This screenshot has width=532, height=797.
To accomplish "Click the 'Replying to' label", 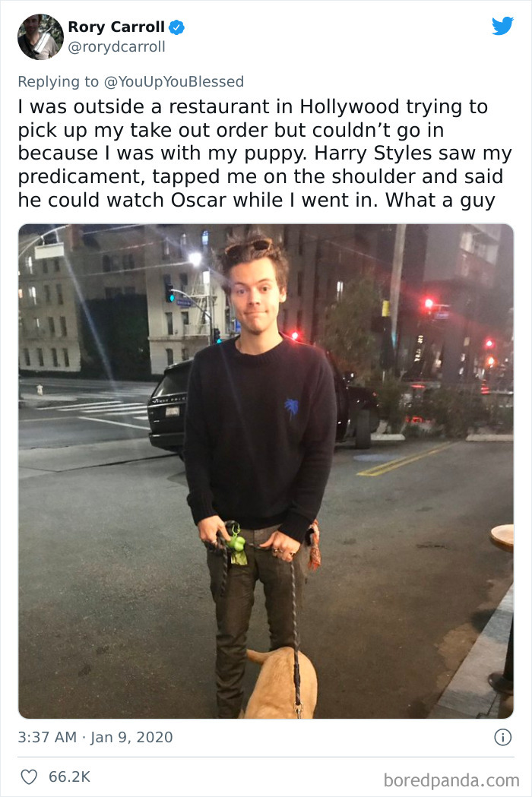I will tap(58, 81).
